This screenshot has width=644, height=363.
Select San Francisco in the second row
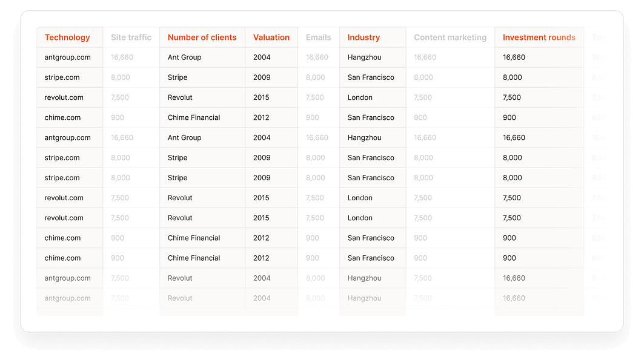click(x=371, y=77)
